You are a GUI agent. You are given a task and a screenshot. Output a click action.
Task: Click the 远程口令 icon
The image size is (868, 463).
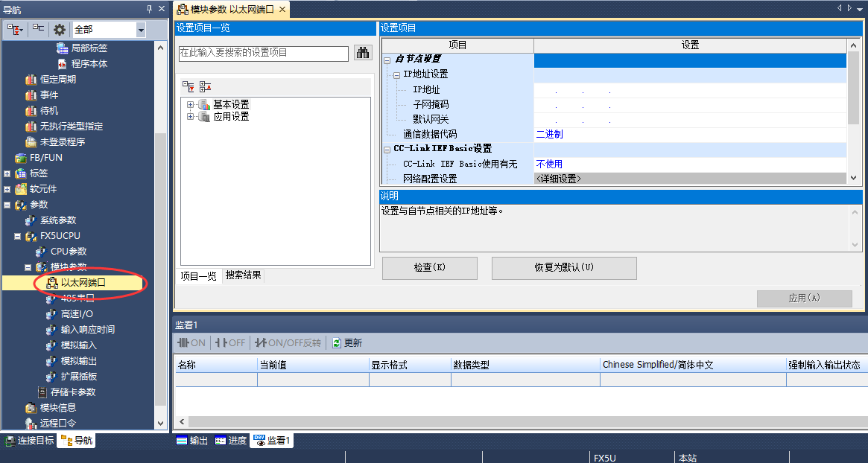pyautogui.click(x=31, y=423)
